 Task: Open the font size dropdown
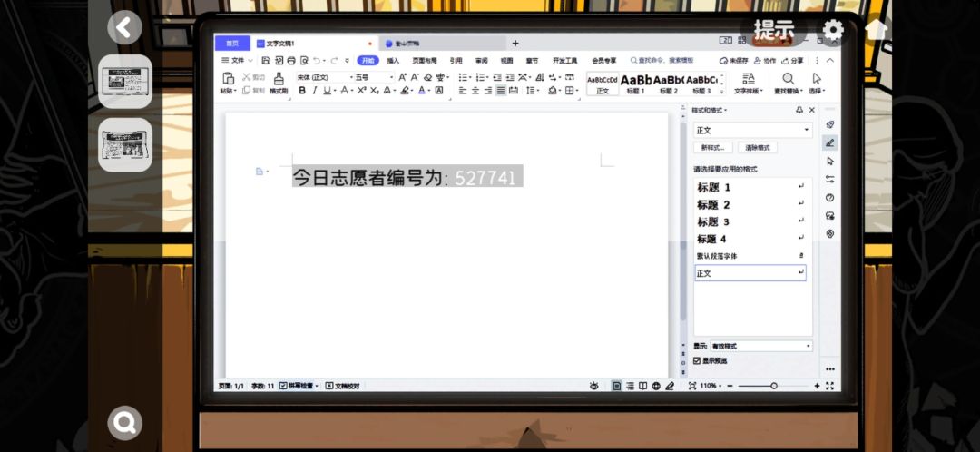point(392,77)
